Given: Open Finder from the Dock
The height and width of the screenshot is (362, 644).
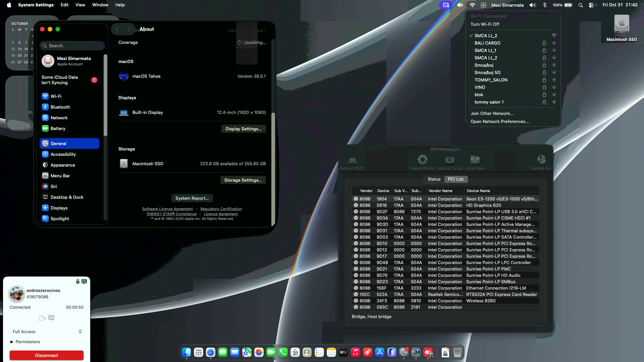Looking at the screenshot, I should point(186,352).
